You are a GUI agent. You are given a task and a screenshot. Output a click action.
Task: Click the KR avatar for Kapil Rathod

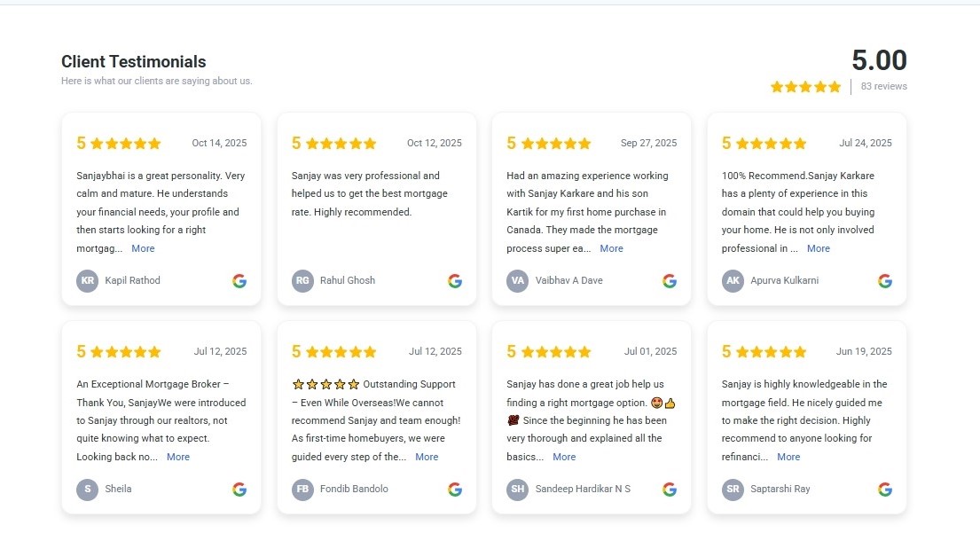(87, 281)
